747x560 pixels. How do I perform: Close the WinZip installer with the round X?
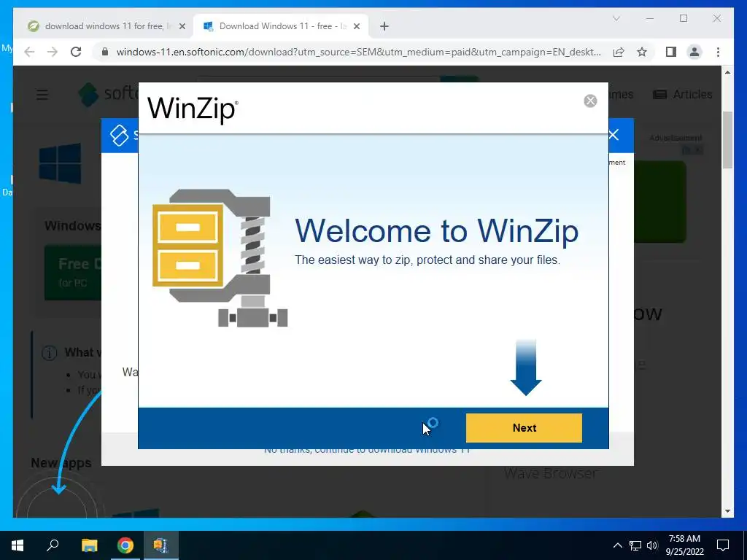click(x=590, y=101)
